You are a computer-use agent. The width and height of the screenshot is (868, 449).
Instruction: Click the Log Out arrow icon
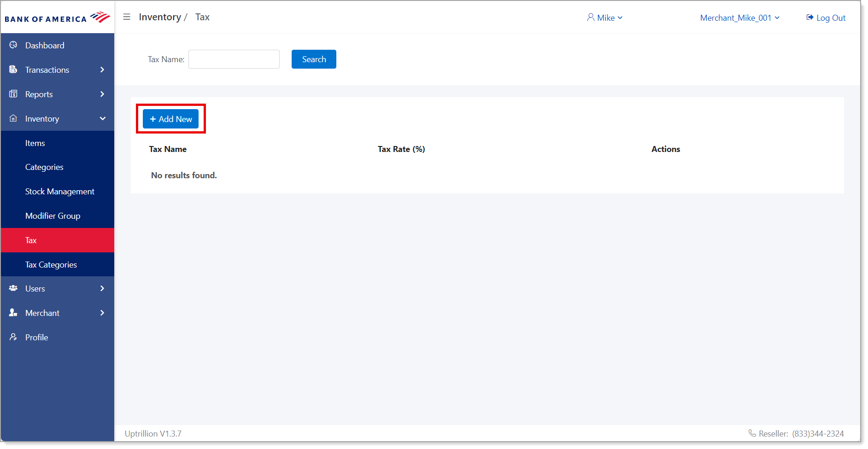810,17
